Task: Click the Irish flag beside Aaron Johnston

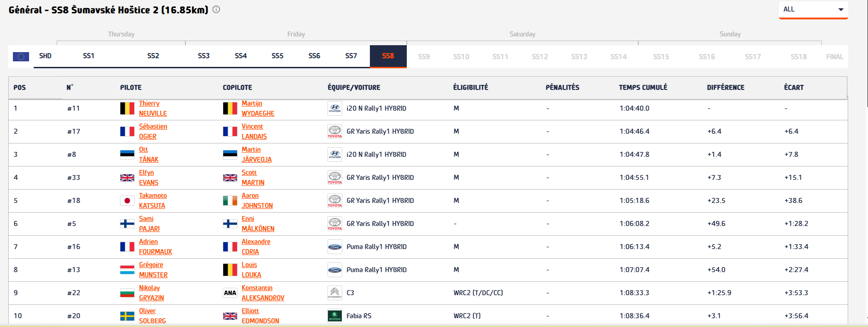Action: tap(230, 201)
